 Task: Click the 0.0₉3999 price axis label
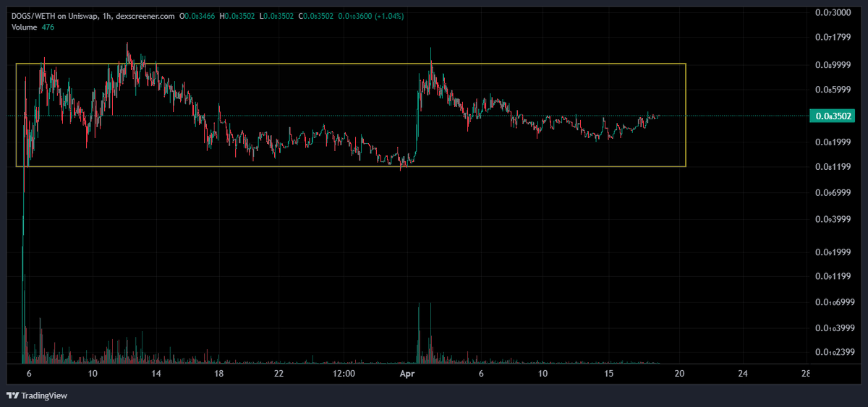coord(832,219)
